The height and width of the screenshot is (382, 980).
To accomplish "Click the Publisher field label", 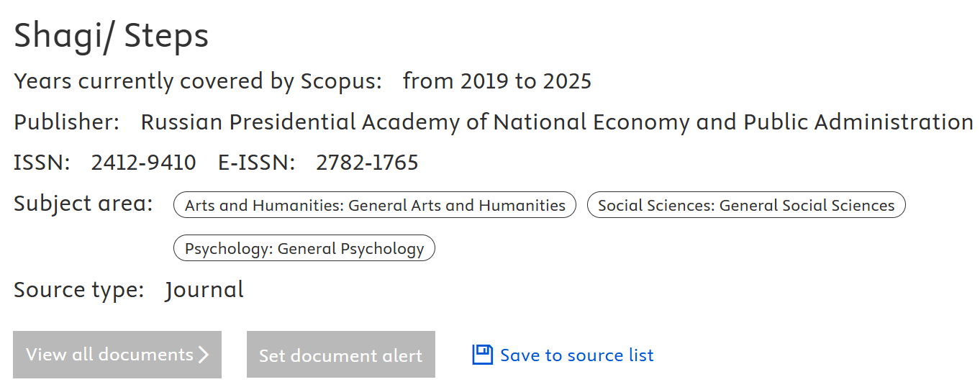I will pos(67,122).
